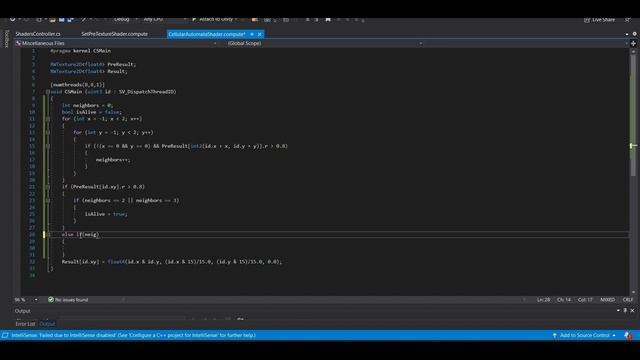
Task: Click the notifications bell in the status bar
Action: click(x=628, y=335)
